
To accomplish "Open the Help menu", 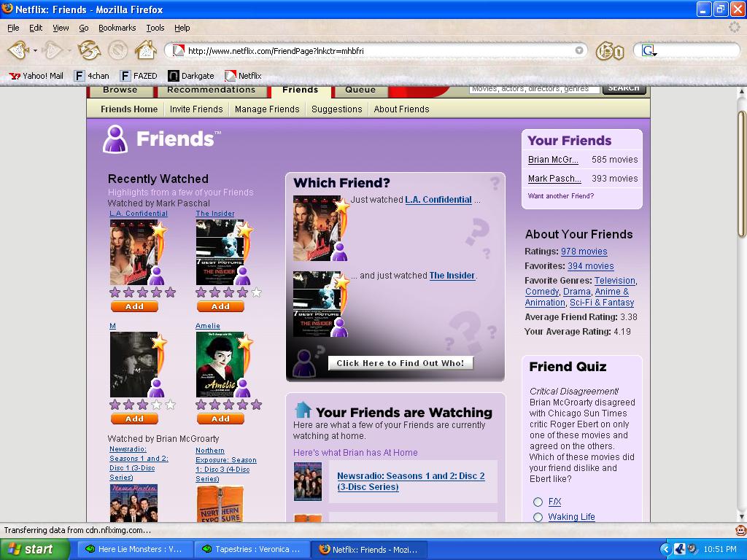I will 182,28.
